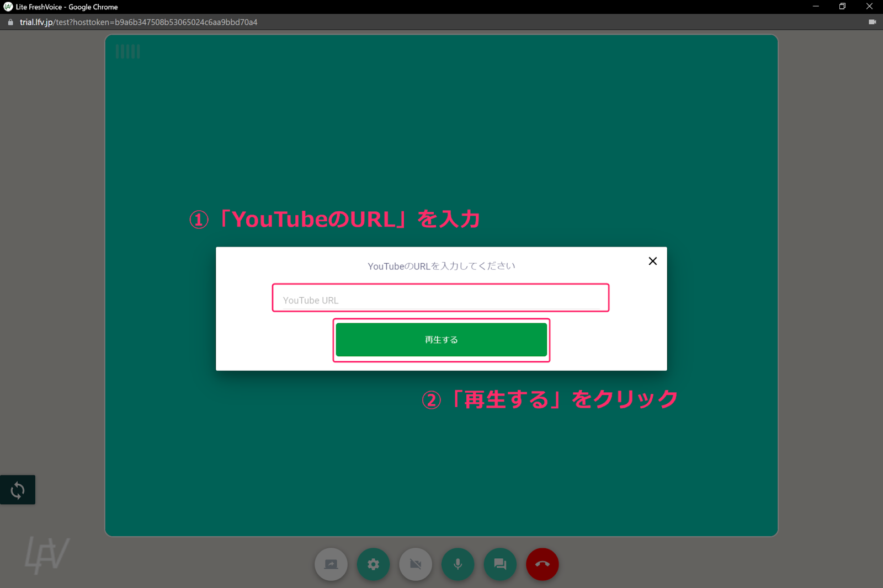
Task: Toggle the camera off icon button
Action: click(416, 564)
